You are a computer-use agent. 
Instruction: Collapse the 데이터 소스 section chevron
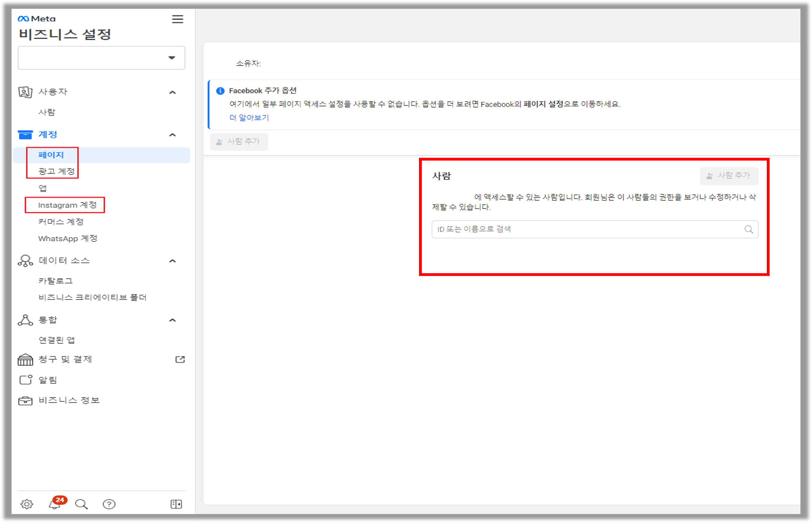(x=172, y=261)
